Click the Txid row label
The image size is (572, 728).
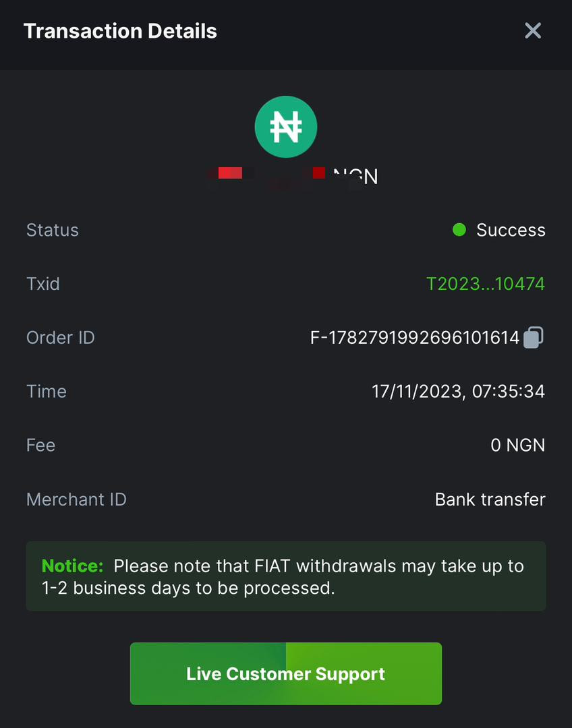(x=43, y=284)
